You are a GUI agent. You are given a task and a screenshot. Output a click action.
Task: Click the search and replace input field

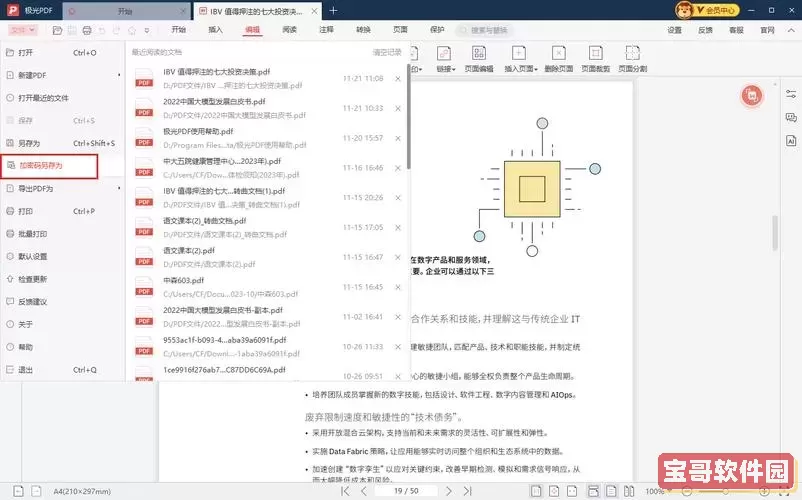484,30
